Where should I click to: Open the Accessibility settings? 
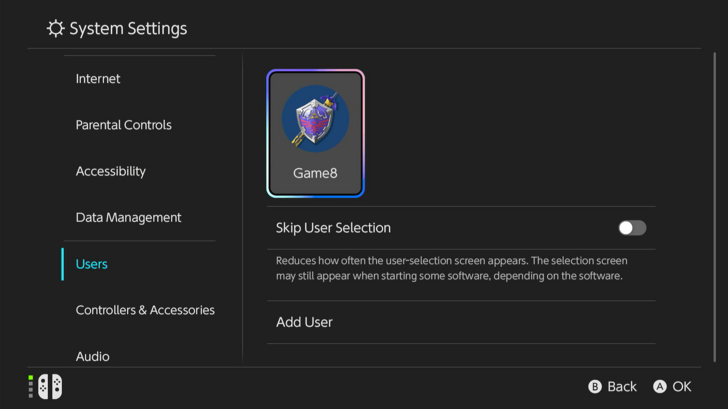pyautogui.click(x=111, y=171)
